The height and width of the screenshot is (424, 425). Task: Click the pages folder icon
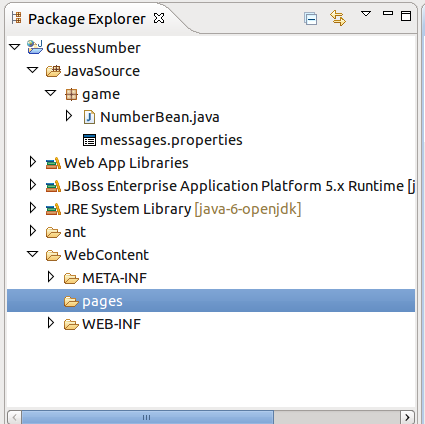coord(71,301)
